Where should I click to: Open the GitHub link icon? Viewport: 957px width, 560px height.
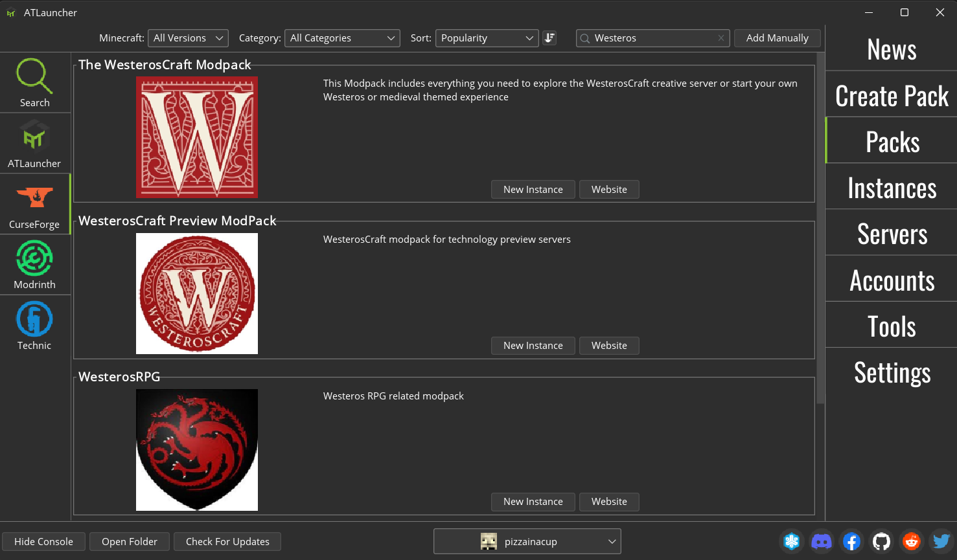(x=881, y=541)
